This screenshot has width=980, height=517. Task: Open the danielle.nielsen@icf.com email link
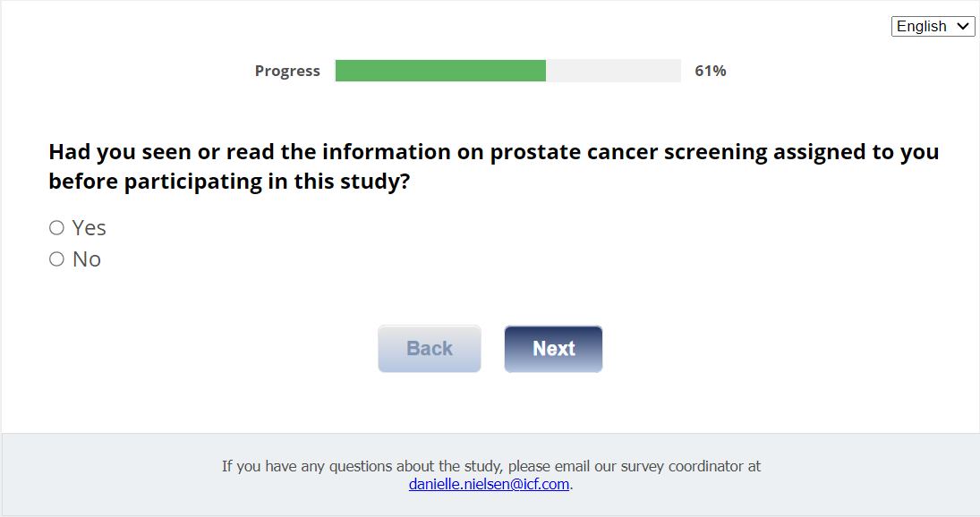pyautogui.click(x=490, y=484)
